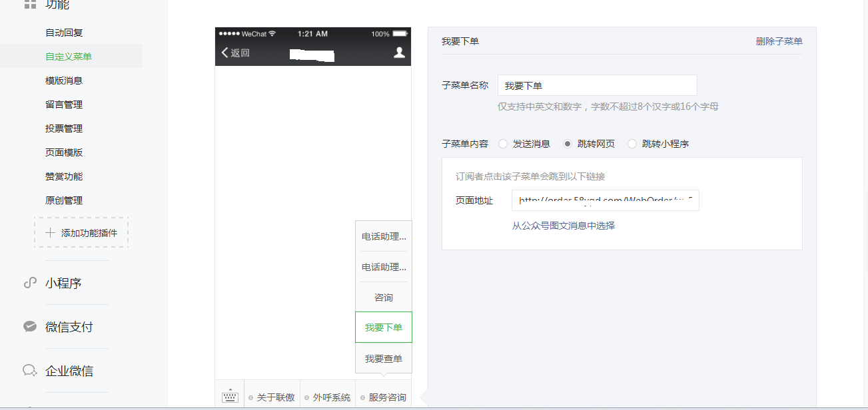Select 我要查单 submenu item
The width and height of the screenshot is (868, 410).
[x=384, y=359]
